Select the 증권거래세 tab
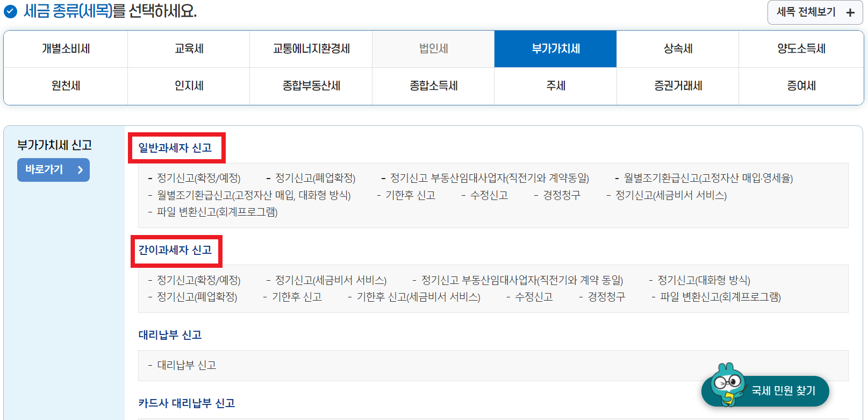Viewport: 868px width, 420px height. click(x=678, y=86)
